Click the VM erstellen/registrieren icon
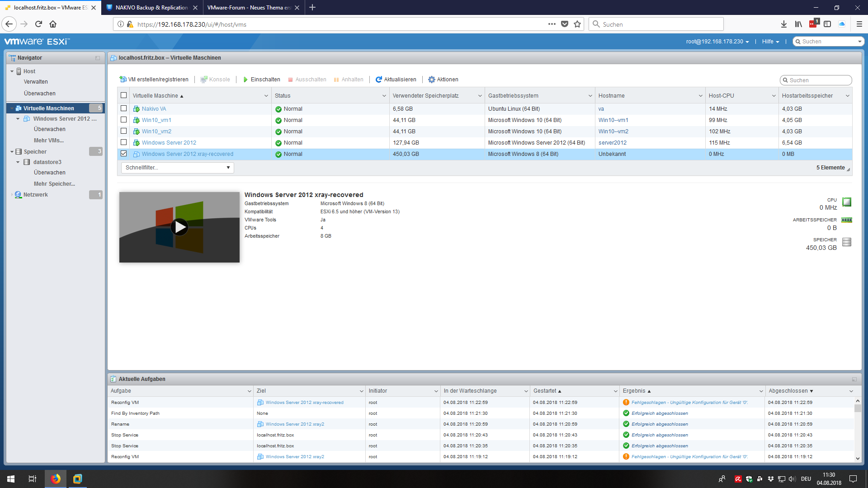This screenshot has height=488, width=868. pyautogui.click(x=123, y=80)
